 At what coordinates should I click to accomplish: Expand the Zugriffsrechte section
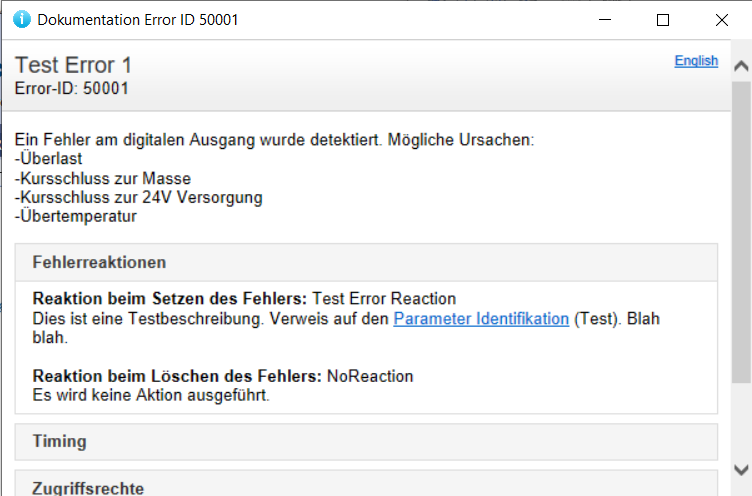point(88,487)
